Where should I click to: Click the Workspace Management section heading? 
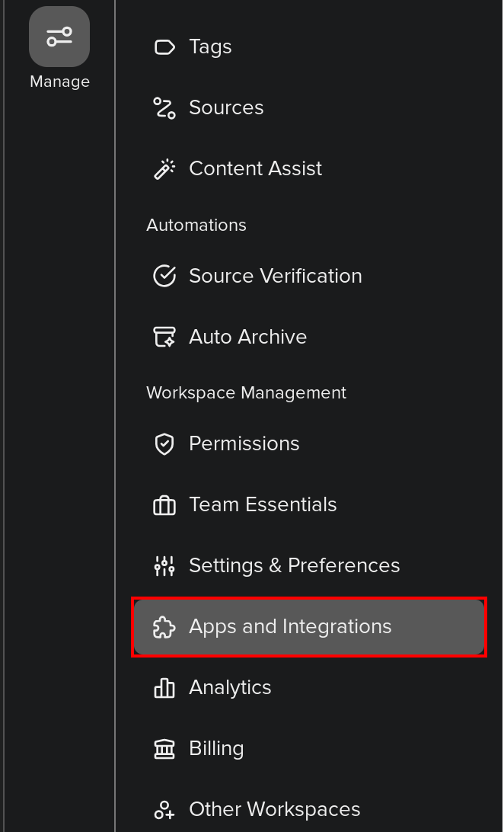click(246, 393)
